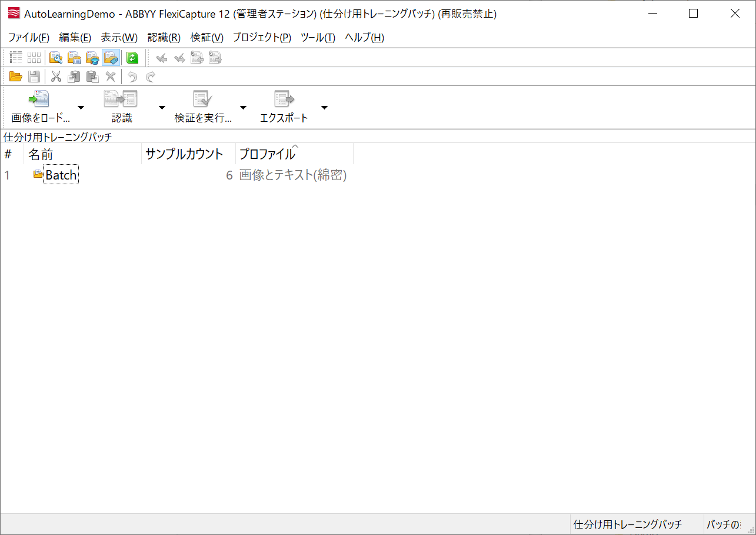Click the clipboard paste icon
The height and width of the screenshot is (535, 756).
(92, 77)
